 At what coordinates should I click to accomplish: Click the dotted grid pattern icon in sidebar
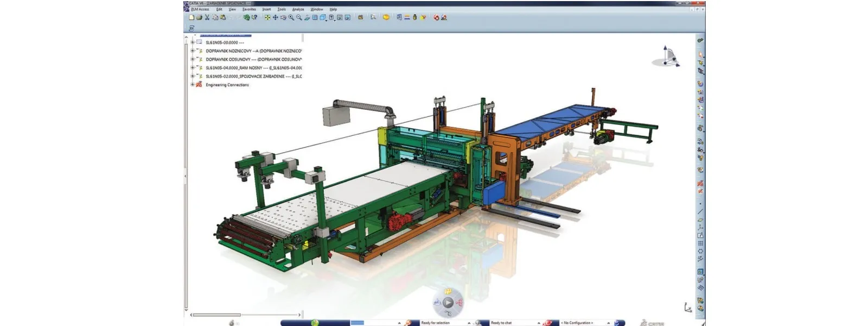coord(700,243)
